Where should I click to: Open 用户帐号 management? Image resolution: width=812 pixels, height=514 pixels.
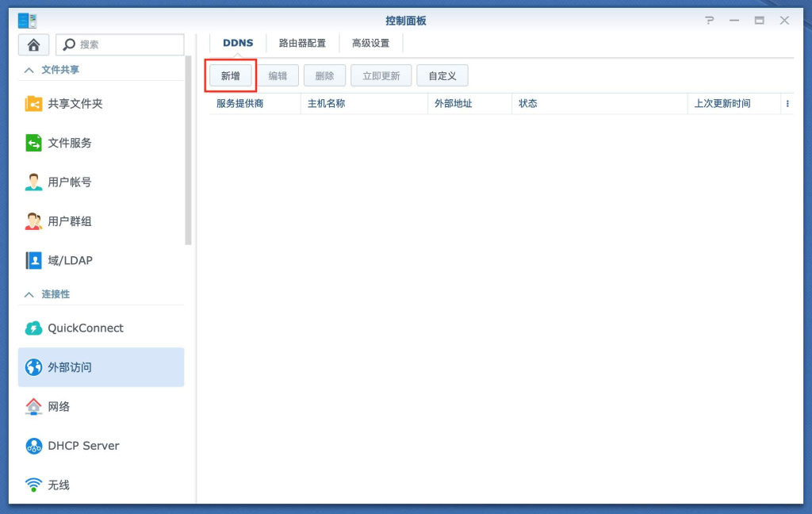coord(75,182)
